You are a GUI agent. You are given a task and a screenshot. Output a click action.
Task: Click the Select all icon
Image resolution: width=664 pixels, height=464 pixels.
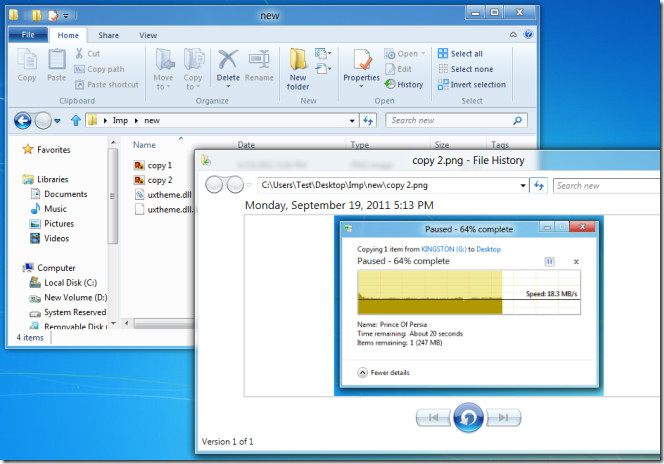[x=443, y=53]
